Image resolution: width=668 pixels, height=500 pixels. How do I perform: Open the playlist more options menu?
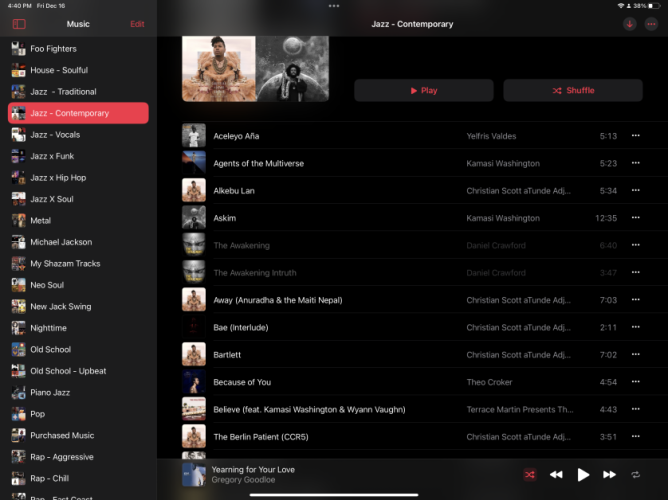tap(651, 24)
